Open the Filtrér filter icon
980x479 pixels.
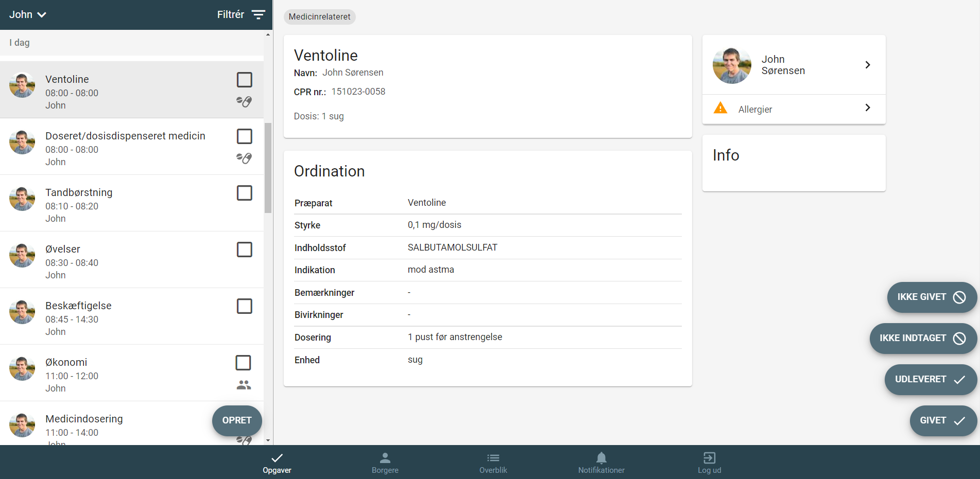258,14
